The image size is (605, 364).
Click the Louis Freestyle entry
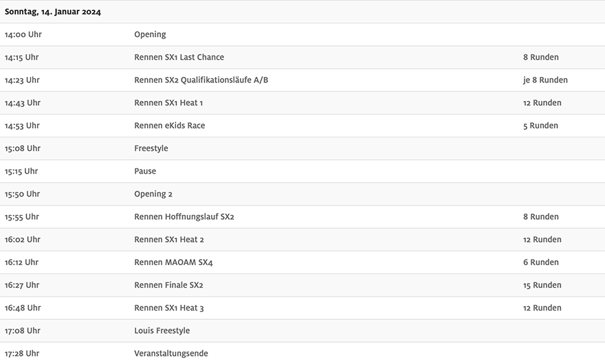[162, 330]
